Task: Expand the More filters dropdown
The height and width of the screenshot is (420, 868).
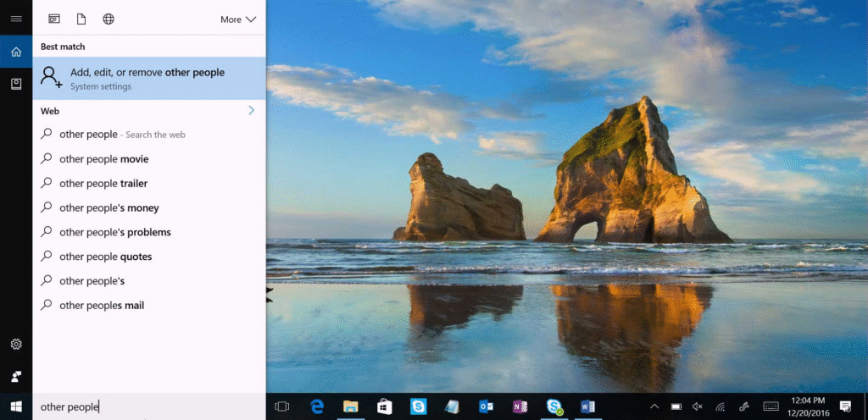Action: click(x=238, y=19)
